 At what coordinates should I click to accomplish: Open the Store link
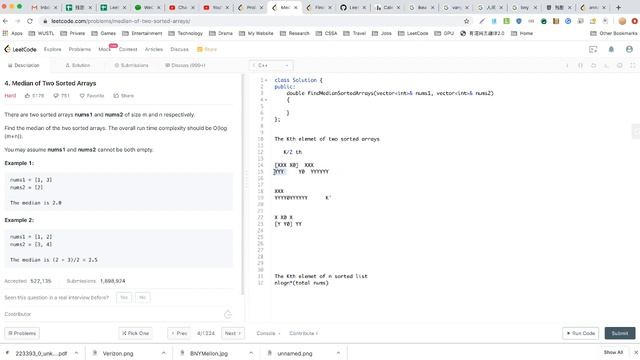pyautogui.click(x=207, y=49)
